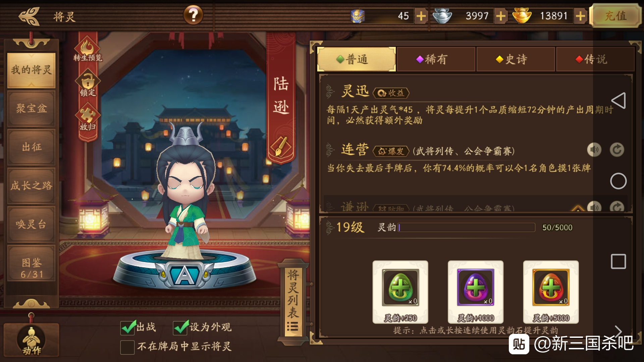The image size is (644, 362).
Task: Open the question mark help icon
Action: click(x=193, y=15)
